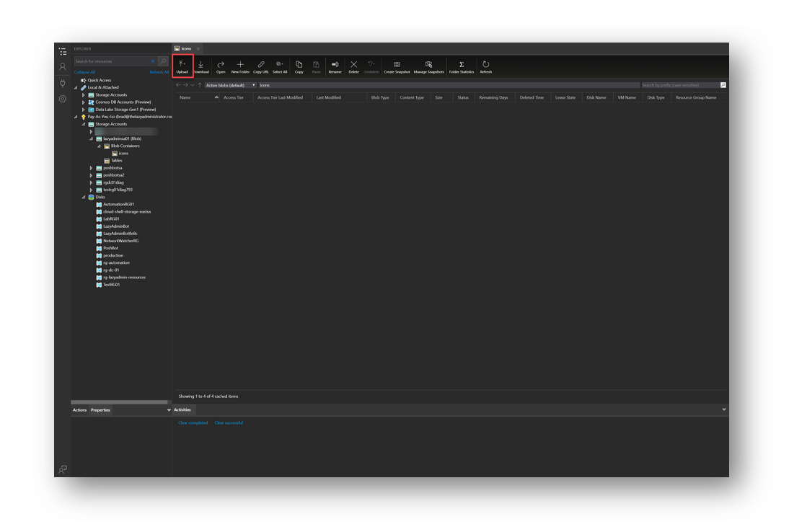Screen dimensions: 789x532
Task: Collapse the Activities panel with its chevron
Action: tap(723, 409)
